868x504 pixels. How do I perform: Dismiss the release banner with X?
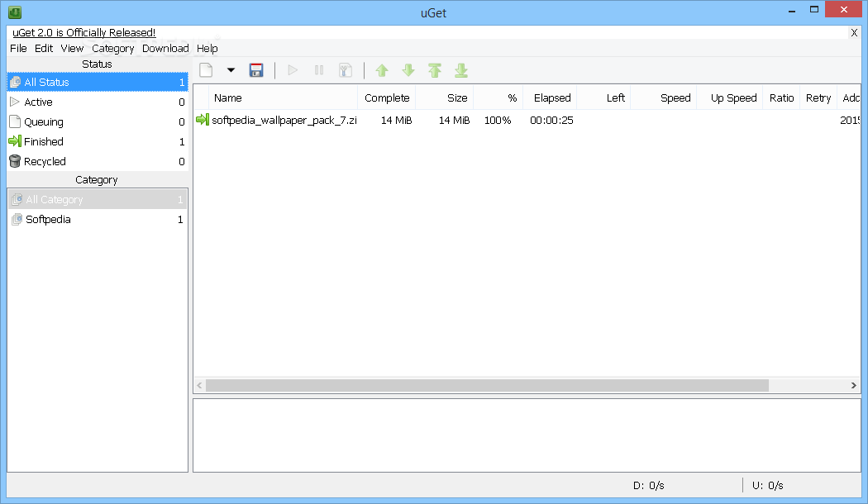pyautogui.click(x=854, y=33)
